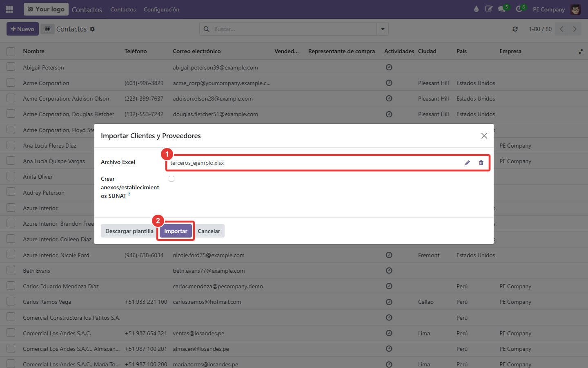Open the activities clock icon in top bar
The image size is (588, 368).
point(519,9)
